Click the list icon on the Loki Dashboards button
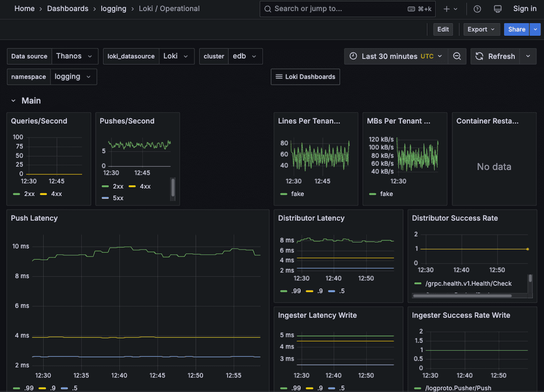The image size is (544, 392). pyautogui.click(x=279, y=77)
